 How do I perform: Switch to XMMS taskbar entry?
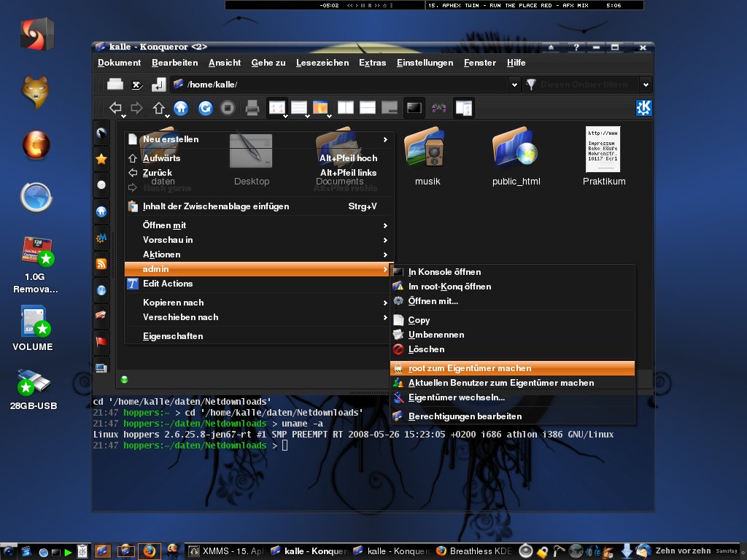(x=226, y=551)
